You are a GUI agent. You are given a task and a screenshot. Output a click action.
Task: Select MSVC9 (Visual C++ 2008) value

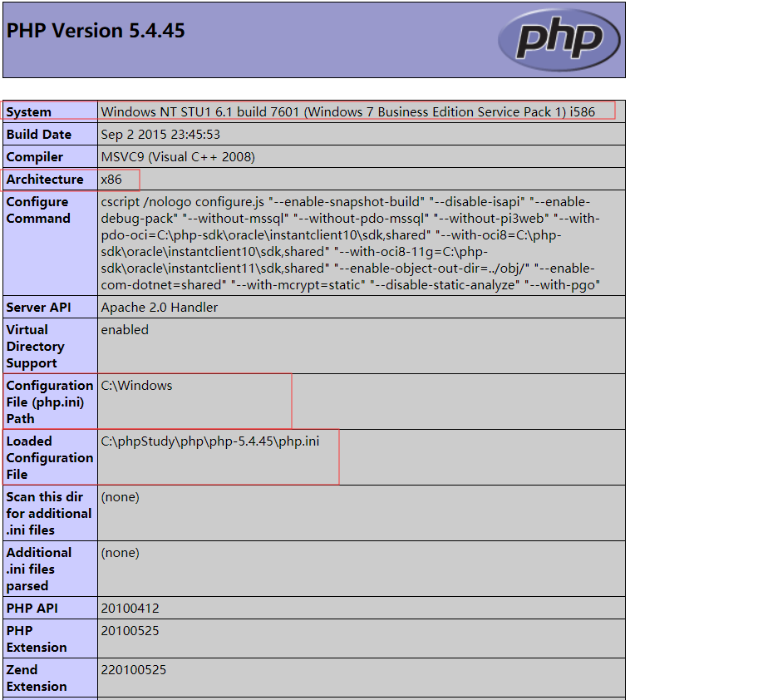(178, 157)
